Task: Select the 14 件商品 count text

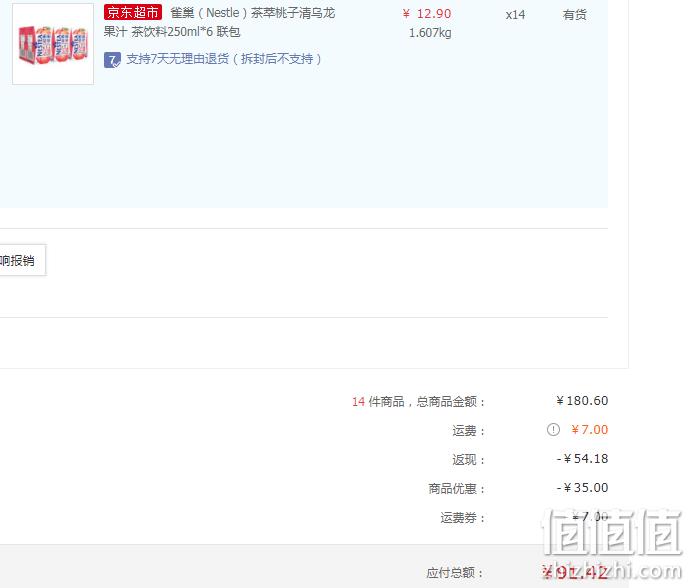Action: [378, 402]
